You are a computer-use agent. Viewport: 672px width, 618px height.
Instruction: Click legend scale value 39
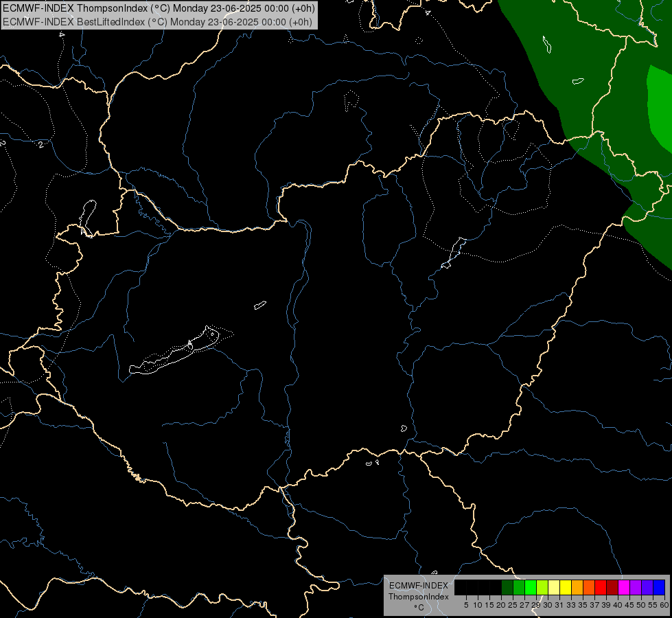pyautogui.click(x=606, y=605)
